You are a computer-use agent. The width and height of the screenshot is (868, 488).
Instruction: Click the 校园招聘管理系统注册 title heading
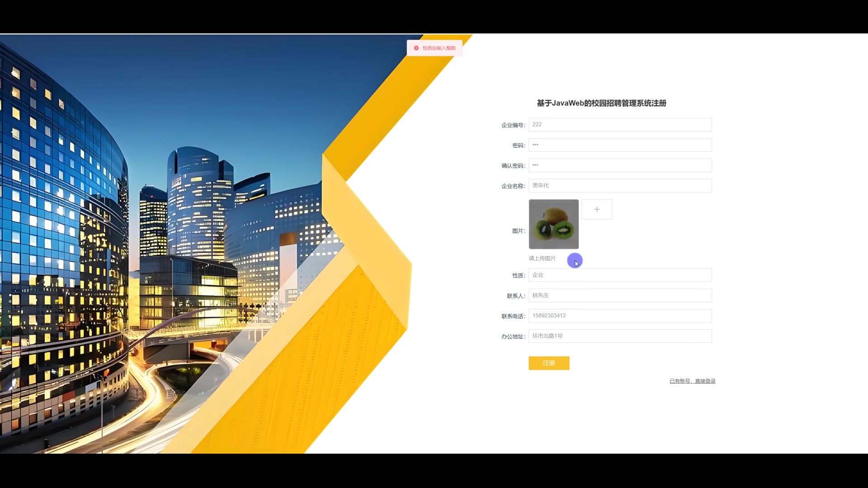[601, 103]
